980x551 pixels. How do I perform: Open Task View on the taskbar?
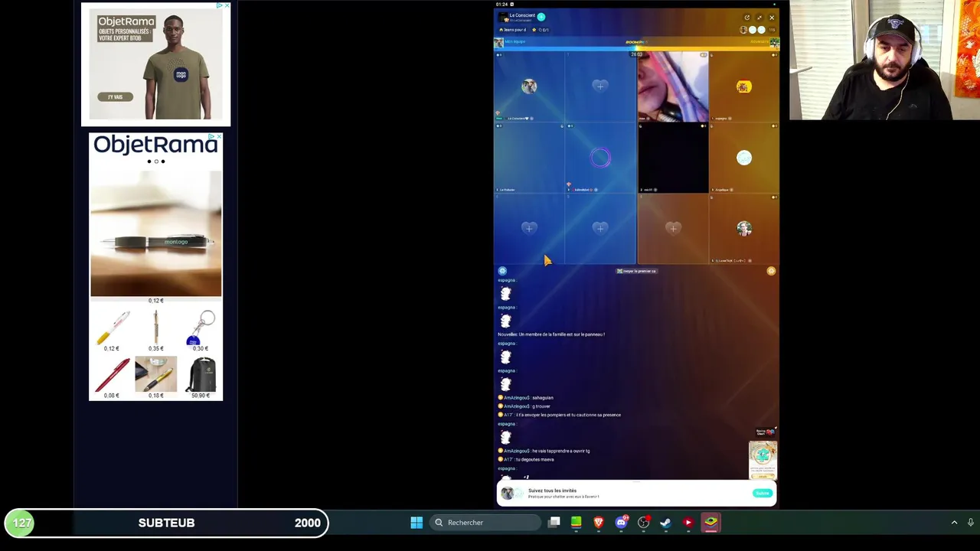coord(554,523)
